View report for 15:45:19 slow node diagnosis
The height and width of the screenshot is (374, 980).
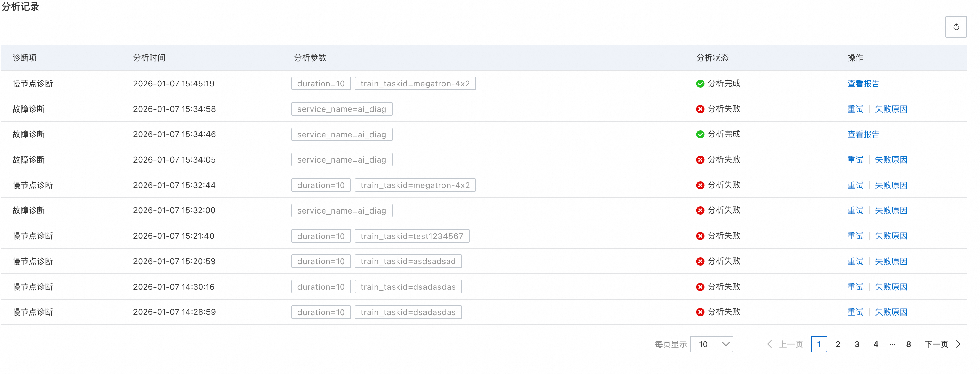click(x=863, y=84)
